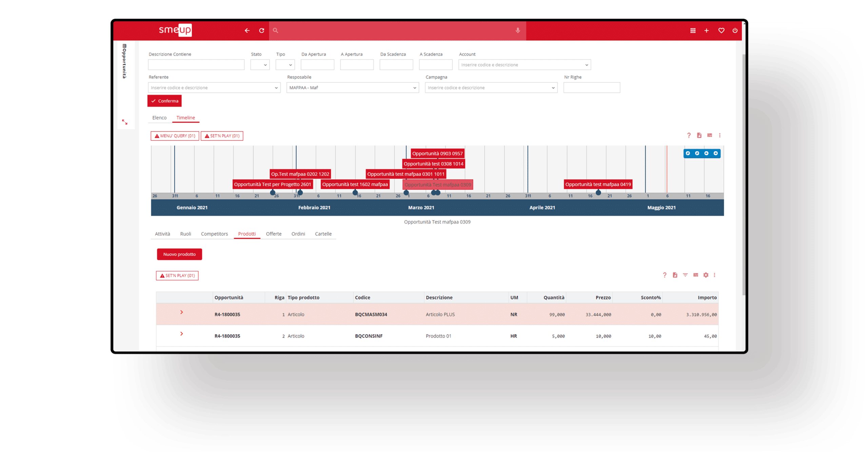
Task: Click the expand arrows sidebar icon
Action: [125, 122]
